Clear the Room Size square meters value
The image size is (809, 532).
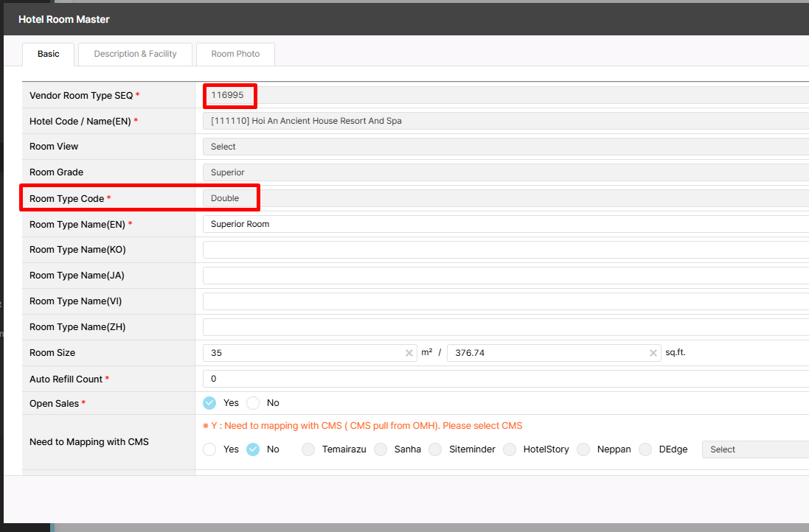point(409,353)
